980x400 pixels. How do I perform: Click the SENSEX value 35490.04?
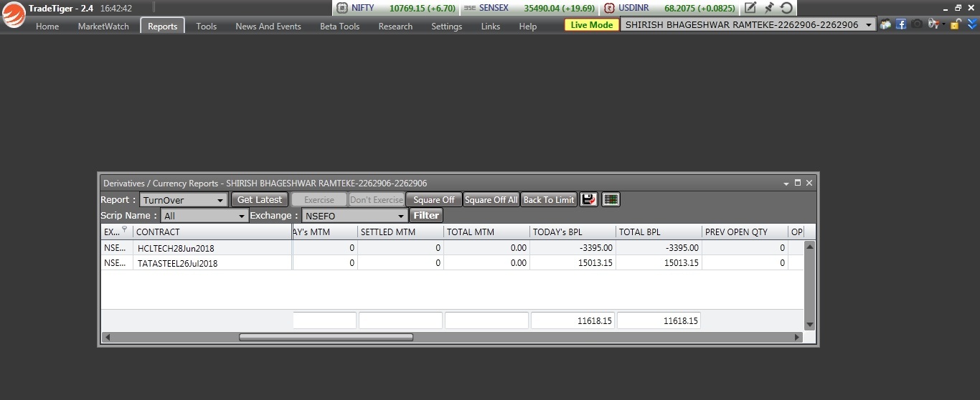(x=544, y=8)
